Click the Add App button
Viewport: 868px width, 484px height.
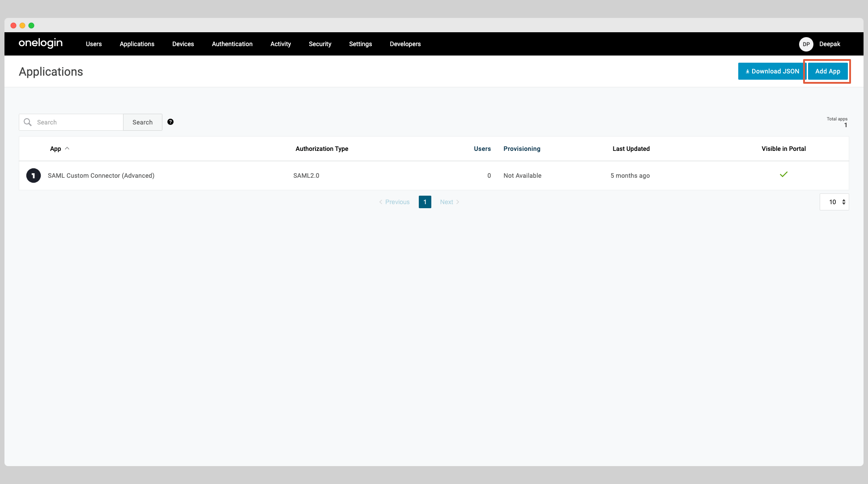tap(827, 71)
